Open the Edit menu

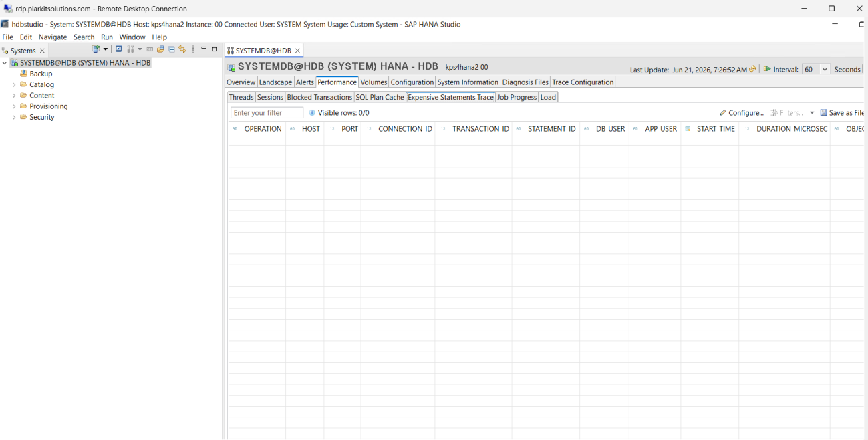point(26,37)
